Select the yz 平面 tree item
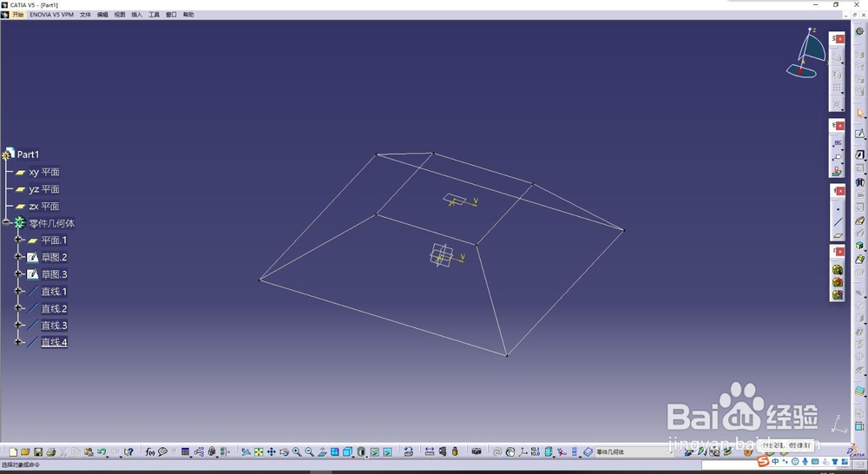This screenshot has width=868, height=474. point(44,189)
